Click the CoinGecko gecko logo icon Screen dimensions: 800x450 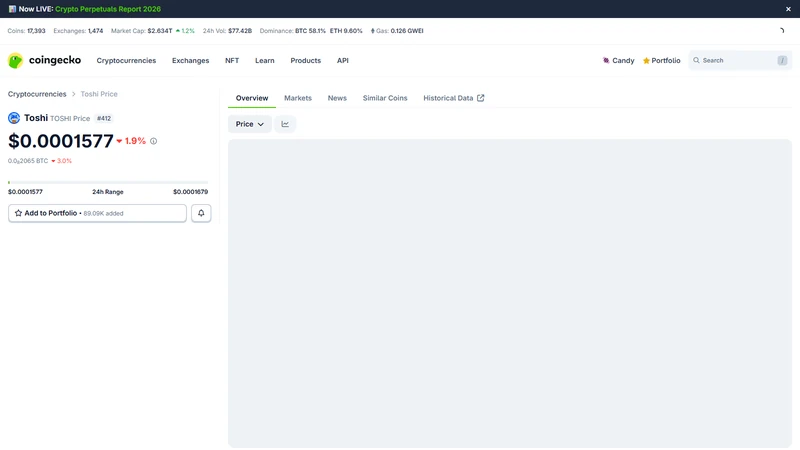15,61
